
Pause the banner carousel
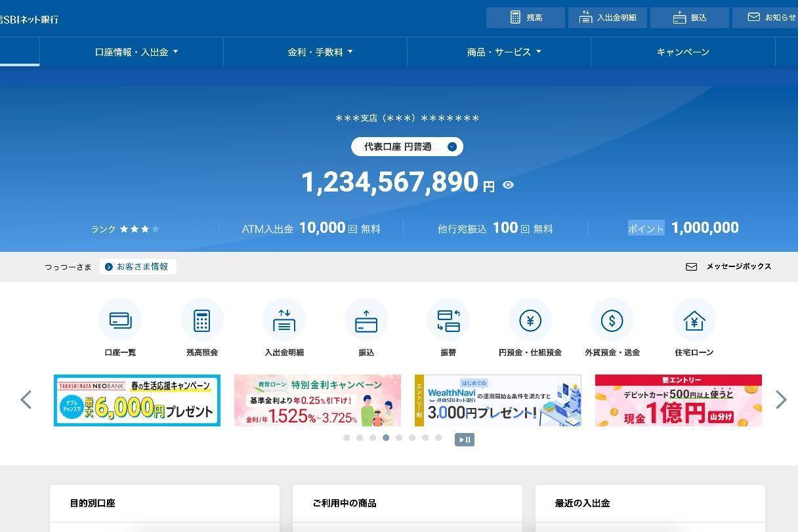[465, 440]
